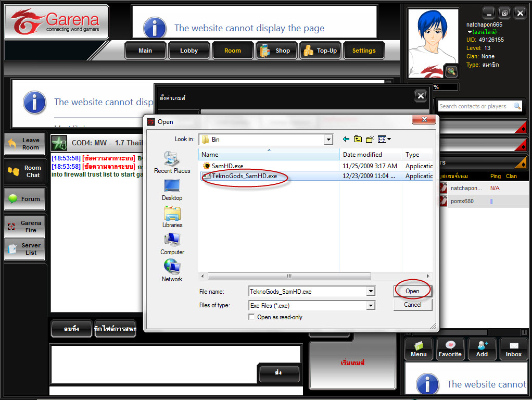The width and height of the screenshot is (532, 400).
Task: Open the online status dropdown under username
Action: click(470, 32)
